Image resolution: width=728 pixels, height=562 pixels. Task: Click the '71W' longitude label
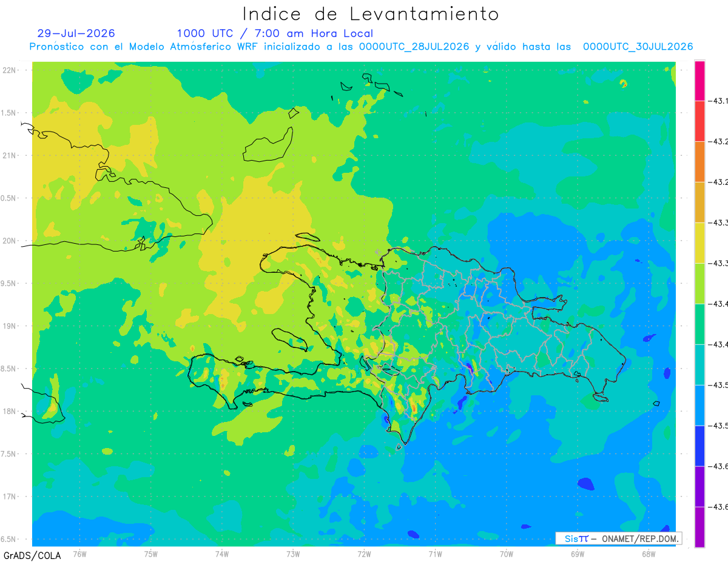tap(435, 554)
